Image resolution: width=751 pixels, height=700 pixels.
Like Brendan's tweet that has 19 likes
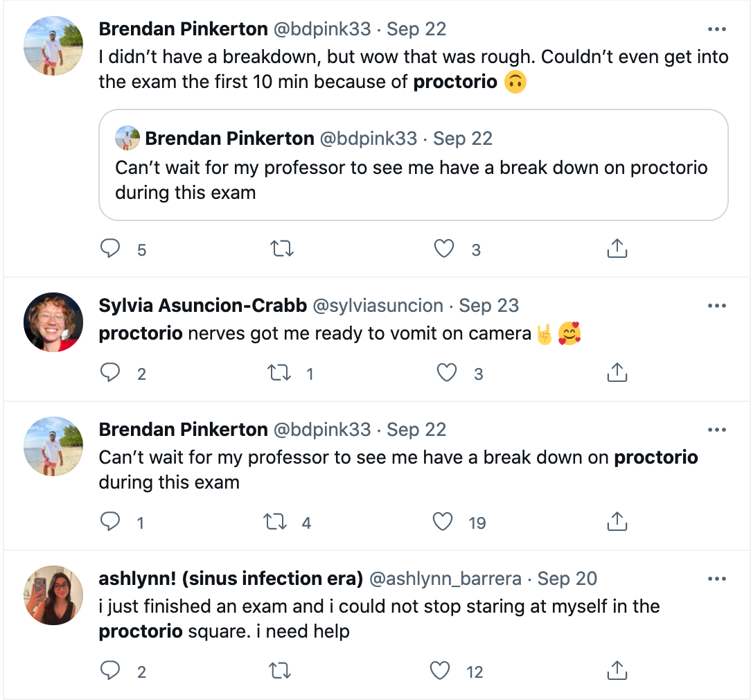point(443,522)
